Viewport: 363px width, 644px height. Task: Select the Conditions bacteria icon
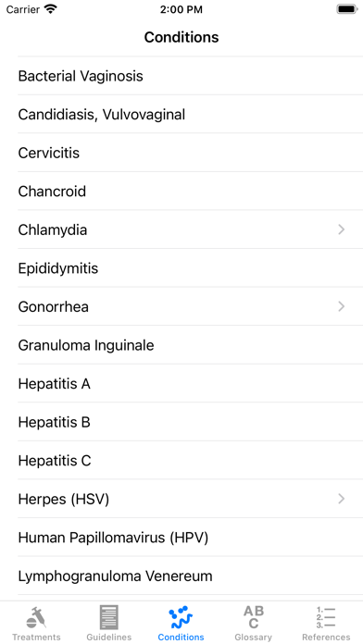(181, 617)
